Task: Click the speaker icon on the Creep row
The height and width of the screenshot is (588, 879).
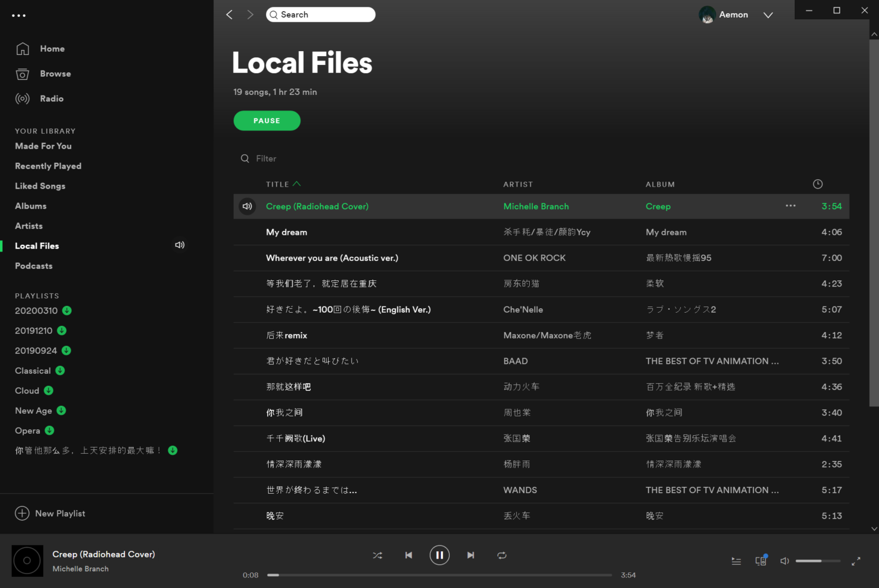Action: pos(247,206)
